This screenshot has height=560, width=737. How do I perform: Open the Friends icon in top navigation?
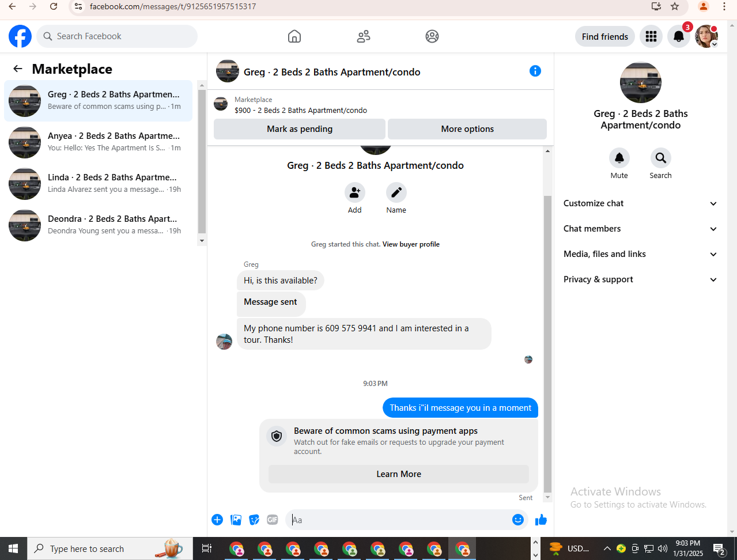(x=364, y=36)
